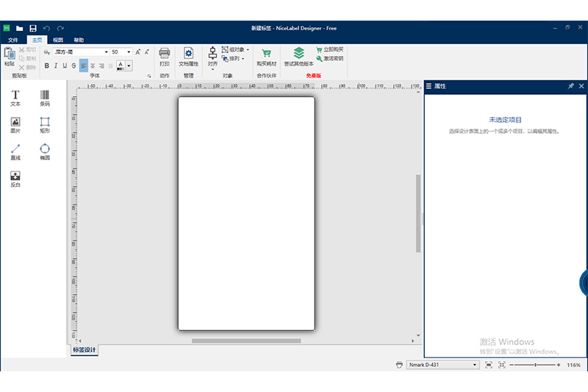Image resolution: width=588 pixels, height=392 pixels.
Task: Select the Ellipse (椭圆) tool
Action: [x=45, y=150]
